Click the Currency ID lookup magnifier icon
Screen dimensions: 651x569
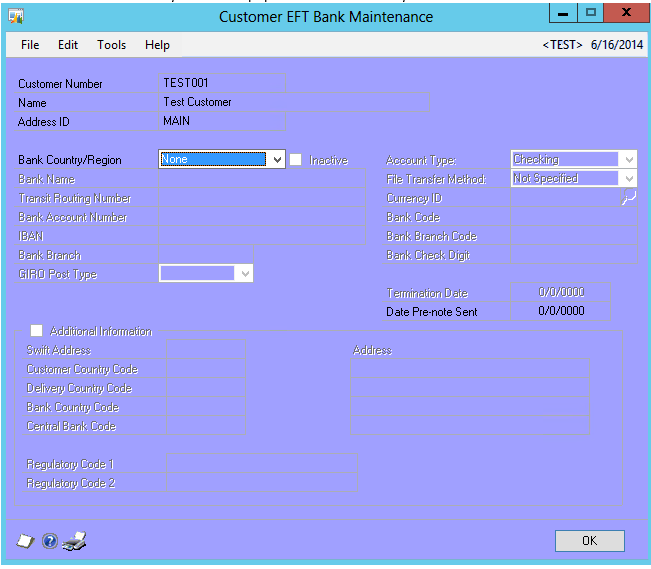pos(628,198)
